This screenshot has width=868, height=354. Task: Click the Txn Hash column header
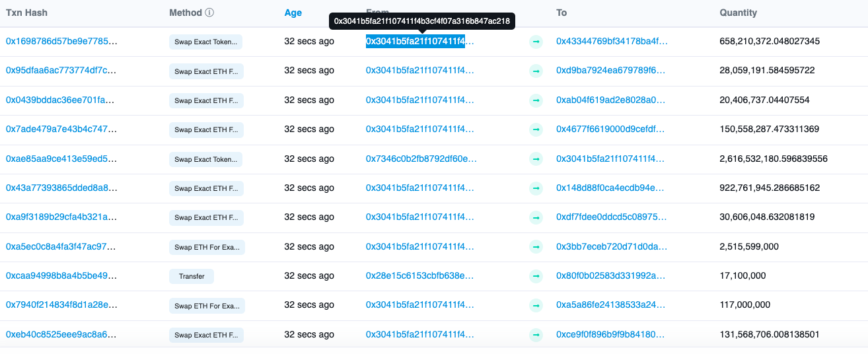(x=26, y=13)
